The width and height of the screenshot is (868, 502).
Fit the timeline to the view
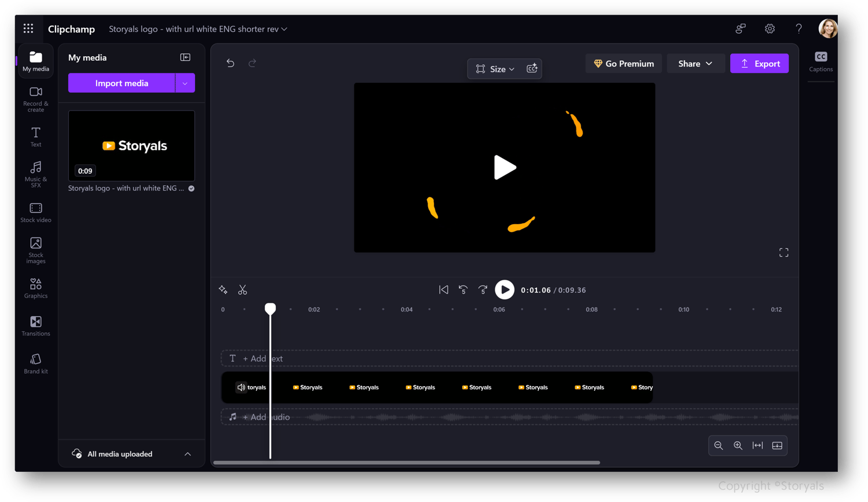coord(757,446)
